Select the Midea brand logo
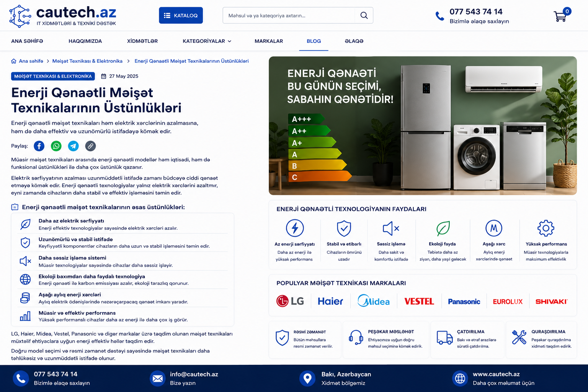 (374, 301)
